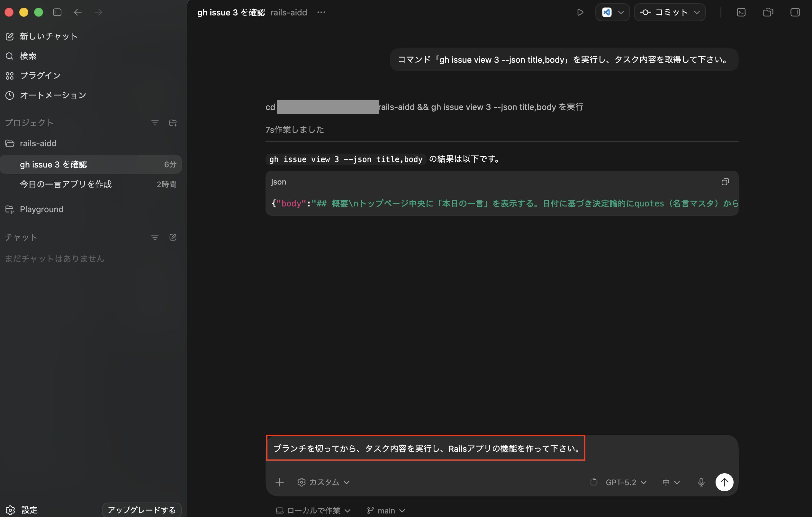This screenshot has height=517, width=812.
Task: Click the run play icon in header
Action: [580, 13]
